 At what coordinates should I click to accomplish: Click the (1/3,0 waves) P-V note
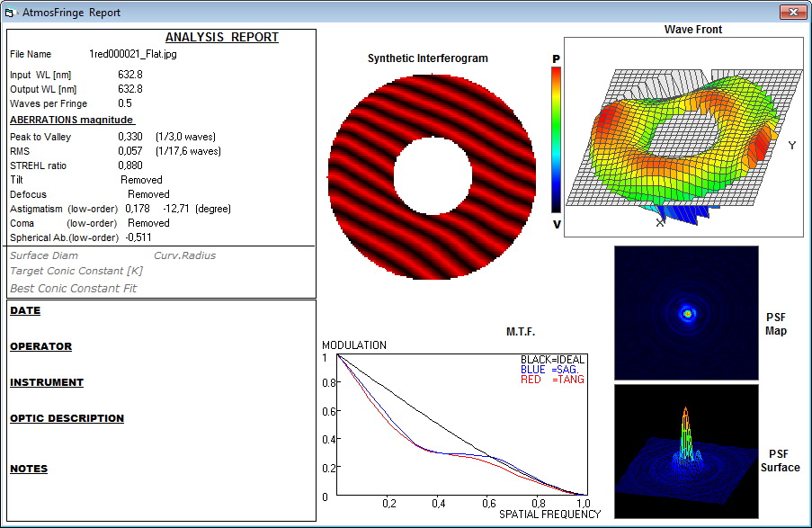pos(185,137)
